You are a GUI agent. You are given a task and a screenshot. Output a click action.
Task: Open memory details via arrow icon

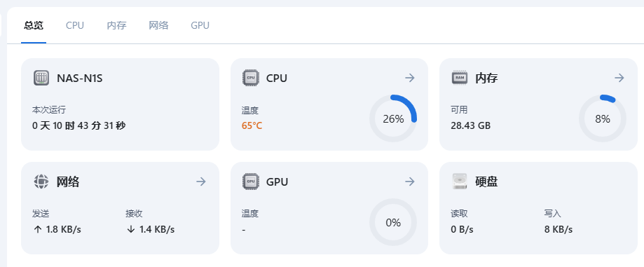point(619,78)
